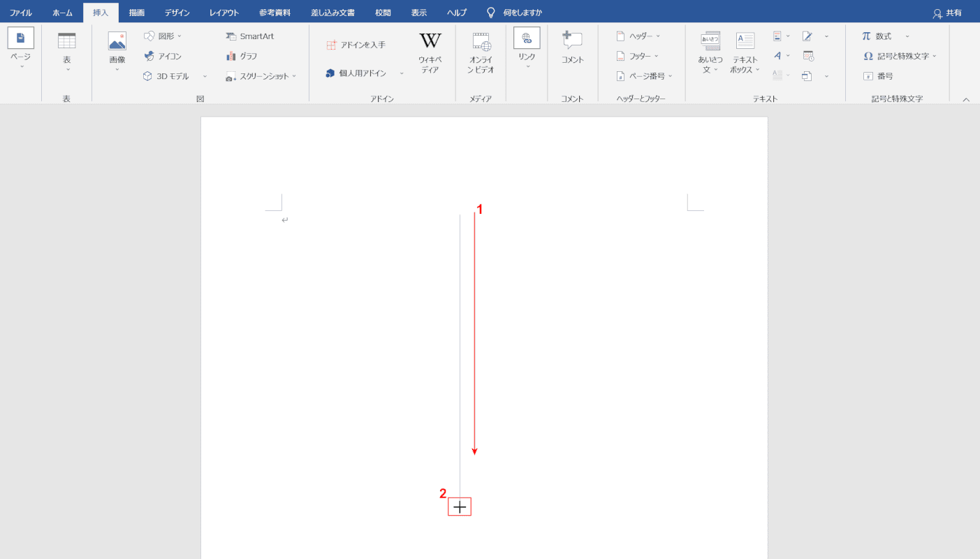Click the lightbulb 何をしますか search
This screenshot has width=980, height=559.
click(x=515, y=13)
